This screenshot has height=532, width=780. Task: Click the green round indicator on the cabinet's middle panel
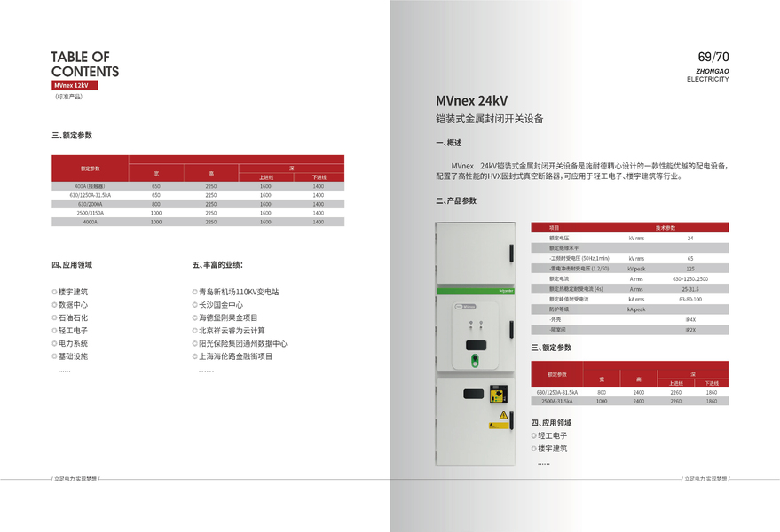pyautogui.click(x=475, y=361)
